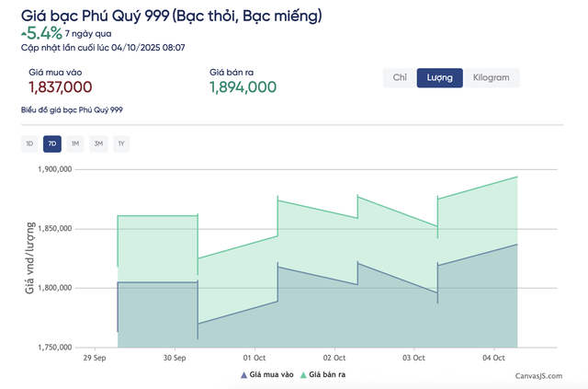The image size is (588, 389).
Task: Show the 1Y price history
Action: [x=120, y=143]
